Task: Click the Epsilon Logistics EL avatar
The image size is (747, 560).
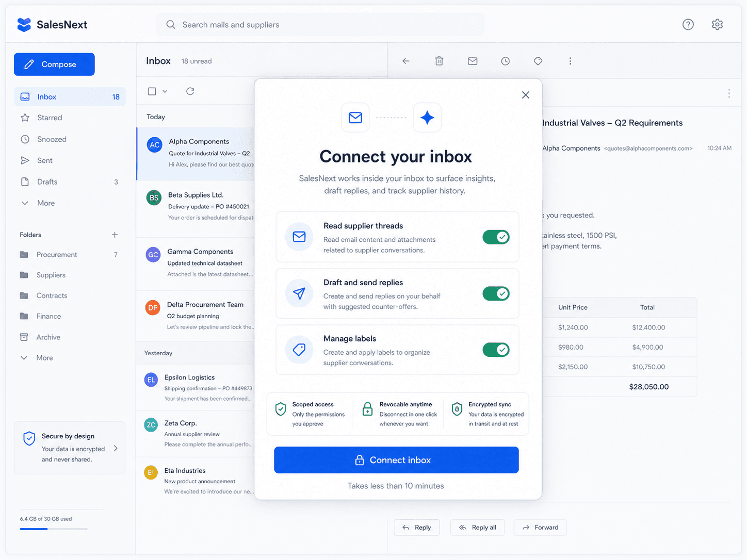Action: tap(151, 380)
